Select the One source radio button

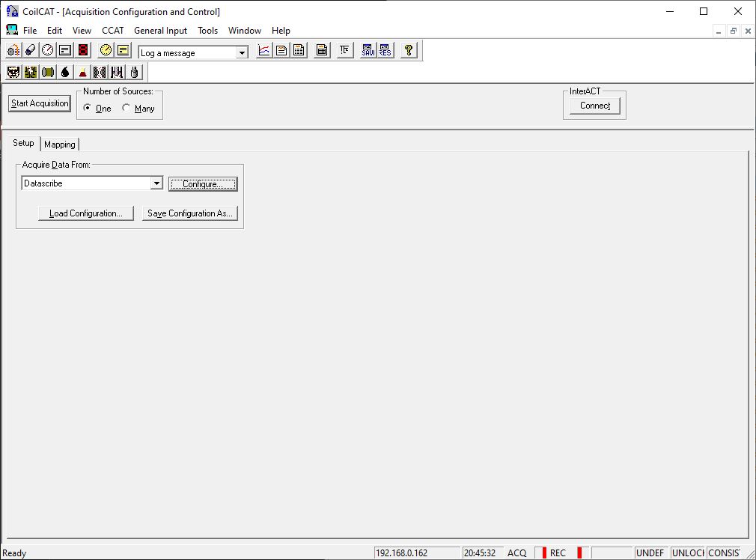point(88,109)
